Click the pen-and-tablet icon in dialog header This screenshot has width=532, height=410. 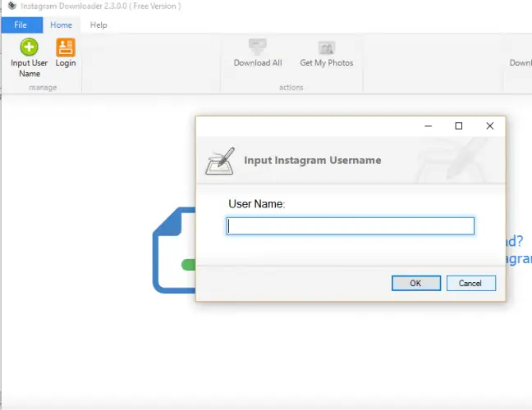point(220,161)
